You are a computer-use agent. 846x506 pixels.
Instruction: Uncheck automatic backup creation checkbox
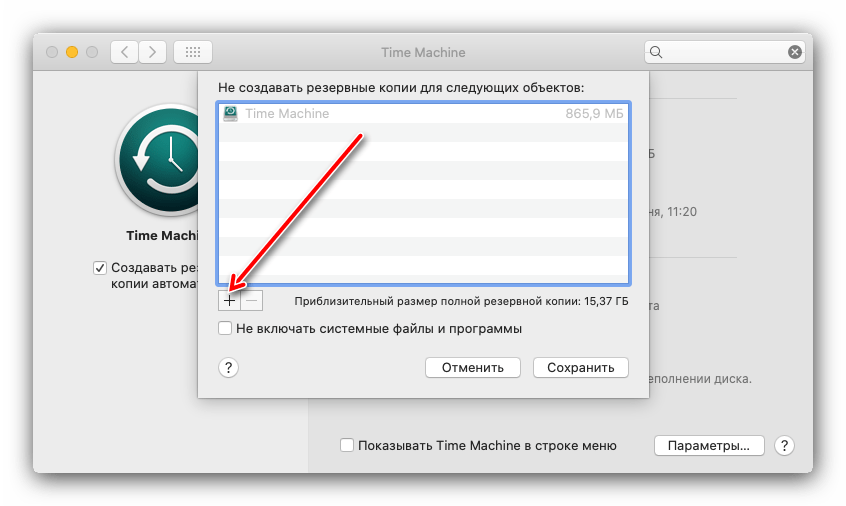[x=100, y=268]
